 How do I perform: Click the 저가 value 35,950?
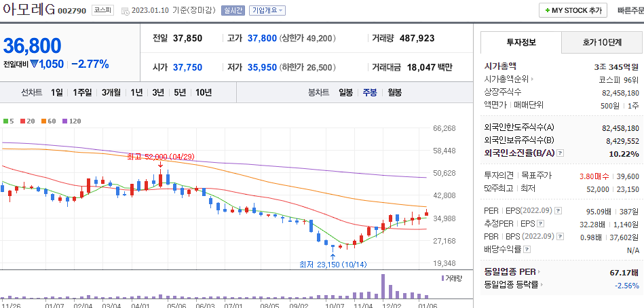pos(262,67)
